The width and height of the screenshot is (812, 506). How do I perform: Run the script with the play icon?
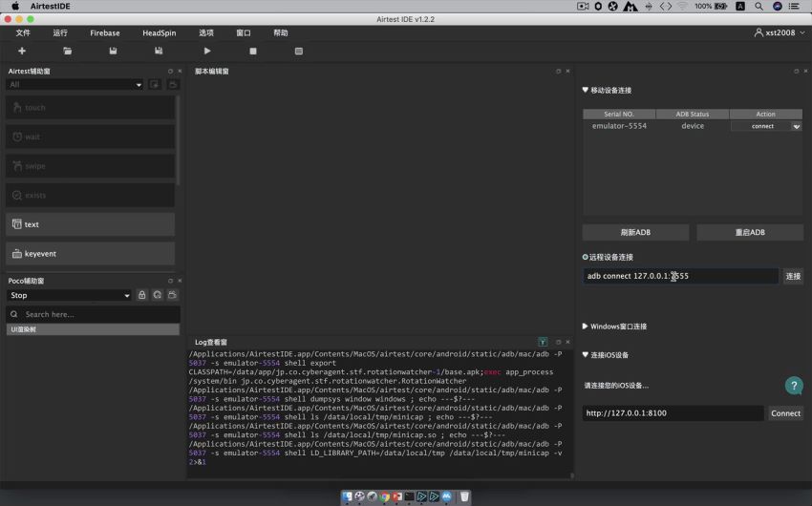pos(207,51)
